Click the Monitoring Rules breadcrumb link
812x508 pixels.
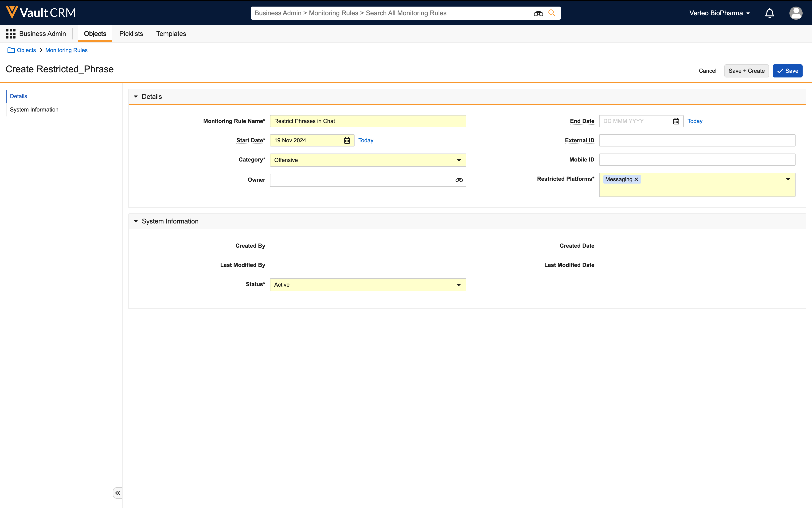tap(66, 50)
